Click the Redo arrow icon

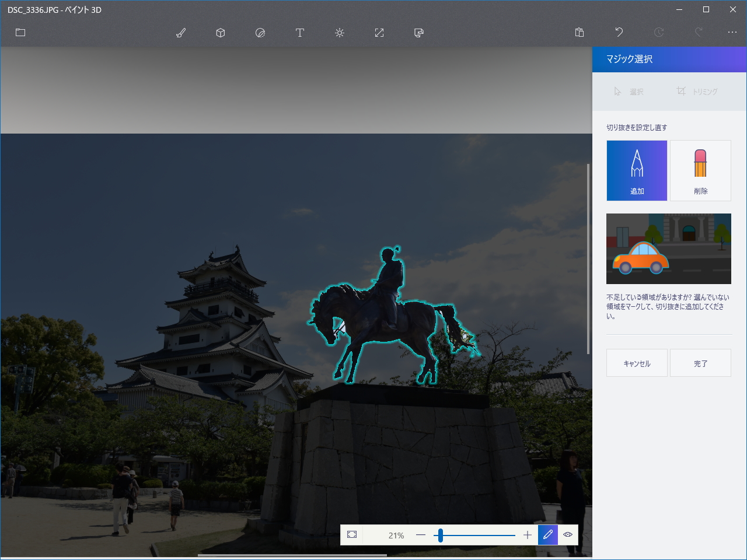pyautogui.click(x=699, y=33)
